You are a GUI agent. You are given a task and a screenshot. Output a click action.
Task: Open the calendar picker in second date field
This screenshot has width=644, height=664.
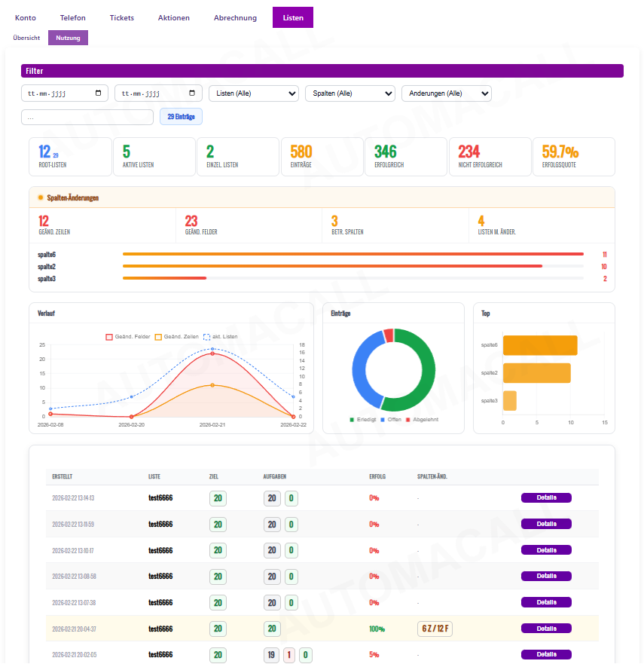(x=192, y=93)
